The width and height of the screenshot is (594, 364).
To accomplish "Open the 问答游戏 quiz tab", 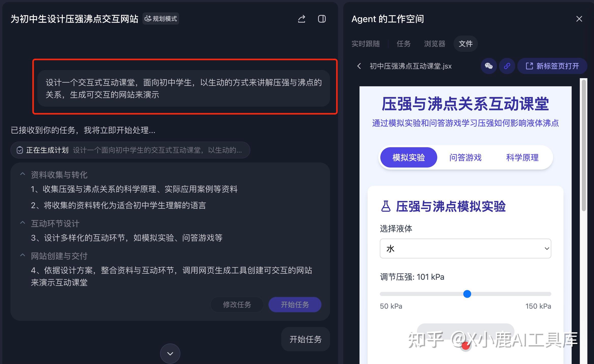I will coord(465,157).
